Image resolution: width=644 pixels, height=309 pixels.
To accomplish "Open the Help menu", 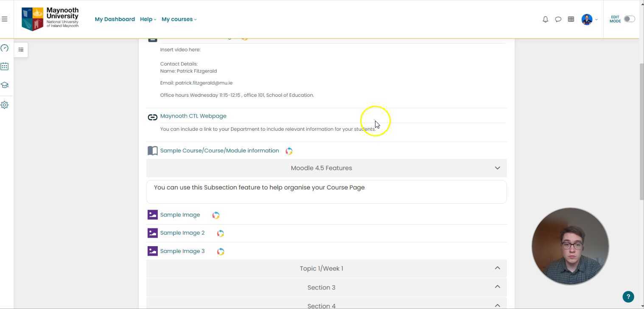I will [148, 19].
